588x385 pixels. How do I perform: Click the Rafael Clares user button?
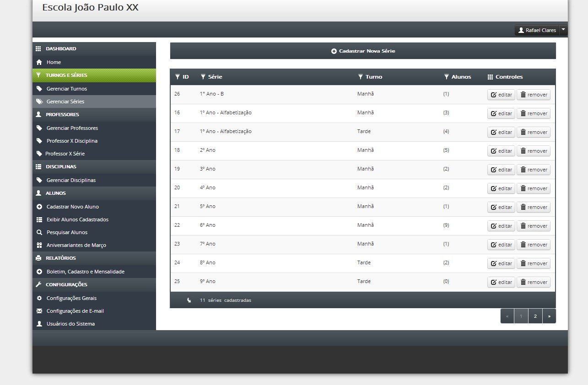[537, 30]
